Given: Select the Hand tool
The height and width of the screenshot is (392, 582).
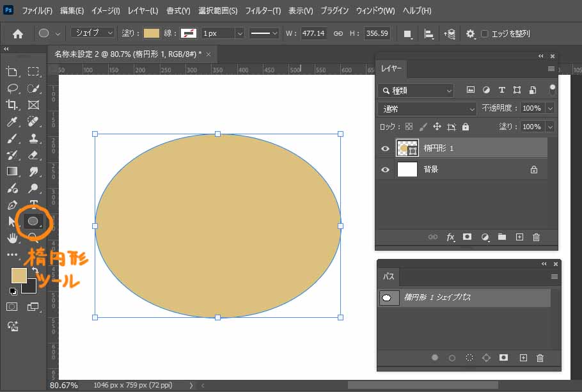Looking at the screenshot, I should 12,238.
